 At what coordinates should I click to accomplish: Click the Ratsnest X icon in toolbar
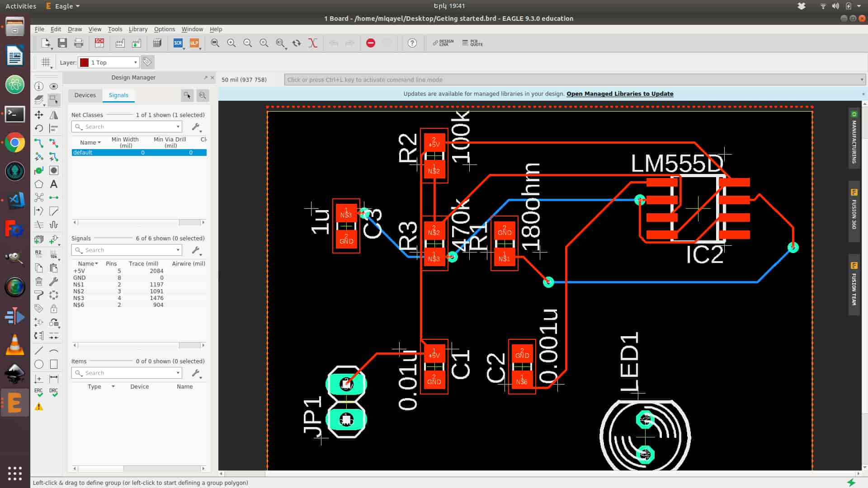click(x=313, y=43)
